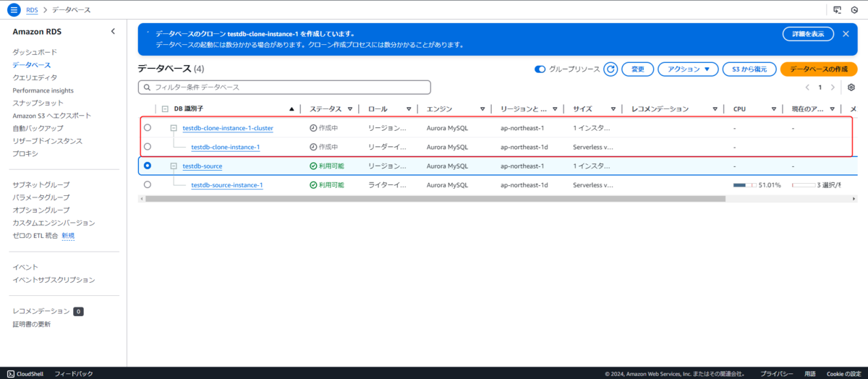Click the CloudShell icon in footer
The height and width of the screenshot is (379, 868).
pyautogui.click(x=10, y=373)
